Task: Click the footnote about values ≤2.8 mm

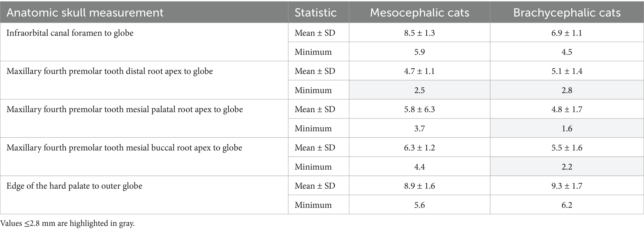Action: click(68, 224)
